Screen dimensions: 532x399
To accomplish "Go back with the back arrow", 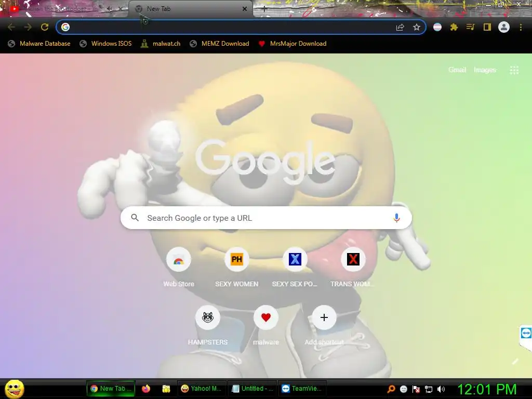I will point(11,27).
